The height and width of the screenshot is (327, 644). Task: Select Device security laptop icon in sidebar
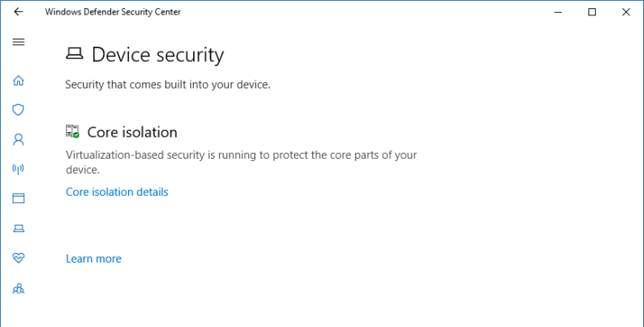(19, 229)
